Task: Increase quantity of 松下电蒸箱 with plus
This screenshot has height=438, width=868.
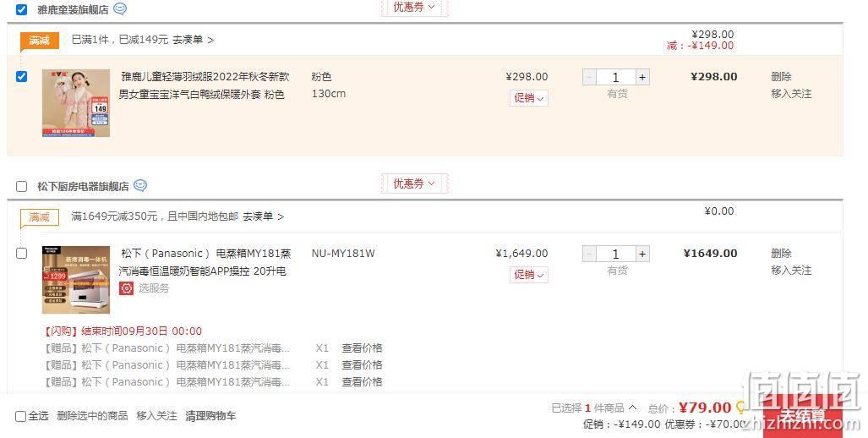Action: (x=642, y=255)
